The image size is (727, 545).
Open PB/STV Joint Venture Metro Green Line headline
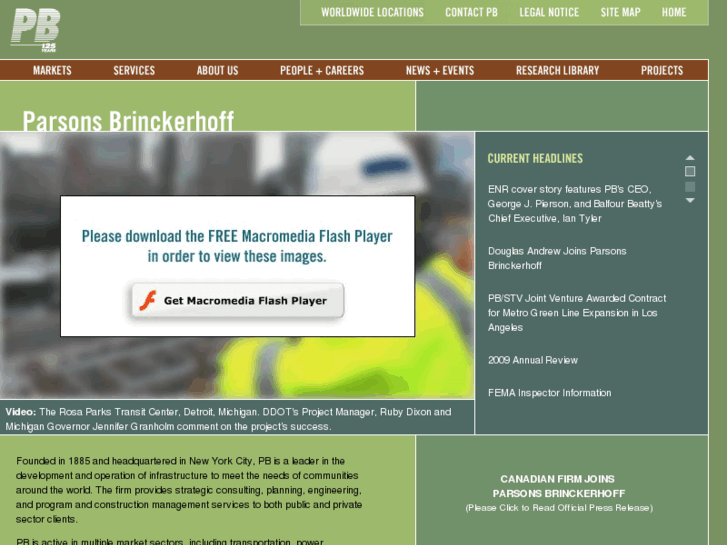(577, 313)
